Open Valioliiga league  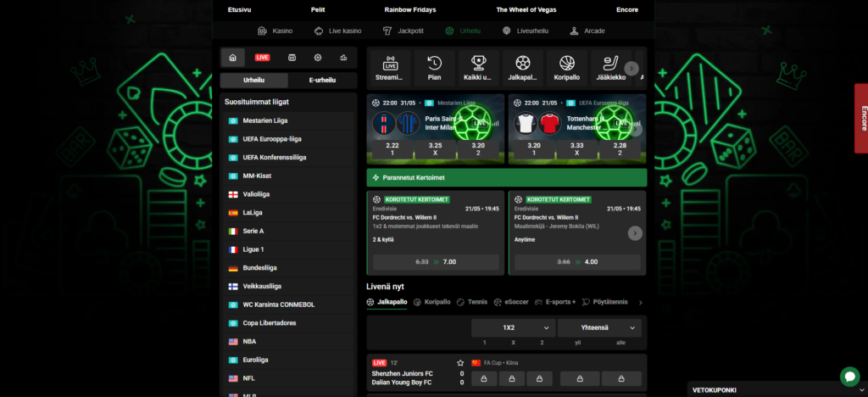(x=288, y=194)
